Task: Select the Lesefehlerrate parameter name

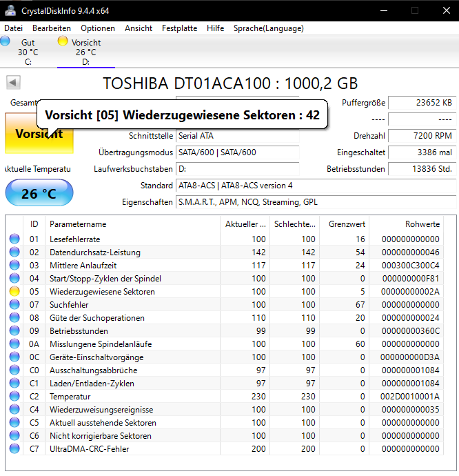Action: (74, 239)
